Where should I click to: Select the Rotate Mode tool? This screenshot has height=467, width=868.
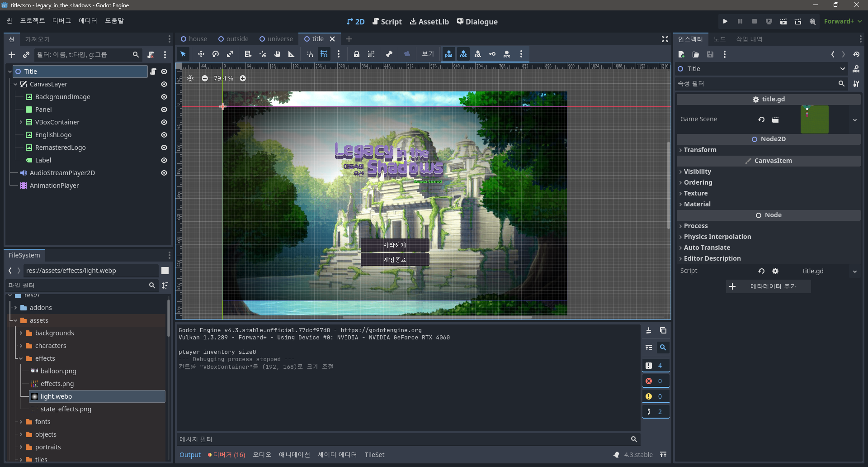pyautogui.click(x=216, y=54)
